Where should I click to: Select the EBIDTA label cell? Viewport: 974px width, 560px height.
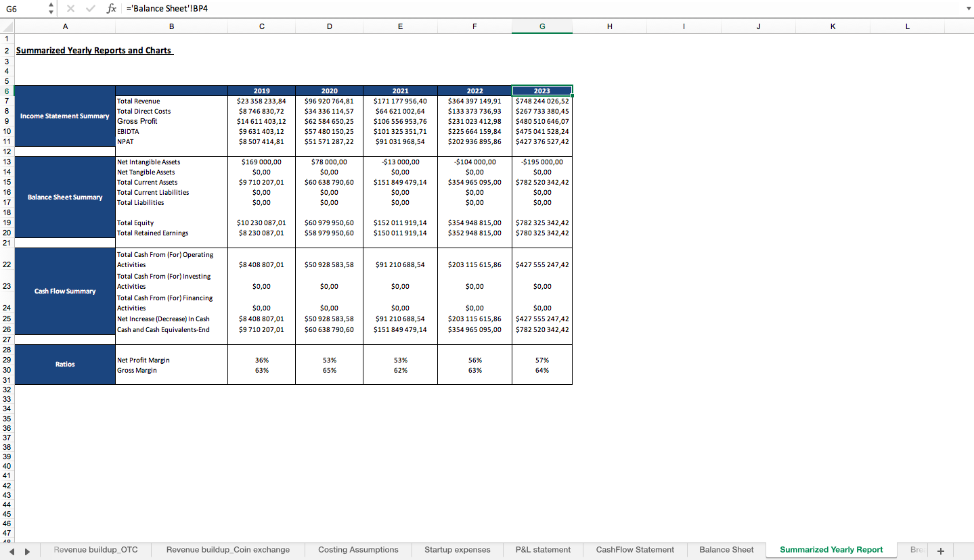click(x=172, y=131)
